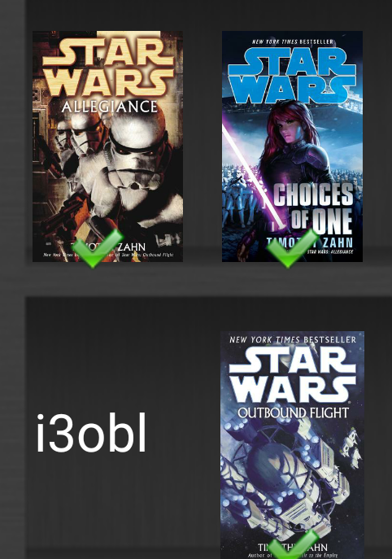Open the Choices of One book cover
The width and height of the screenshot is (392, 559).
click(x=292, y=146)
